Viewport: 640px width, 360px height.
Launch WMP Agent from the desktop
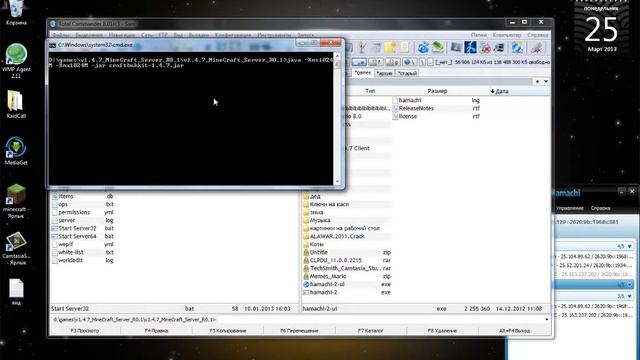16,60
